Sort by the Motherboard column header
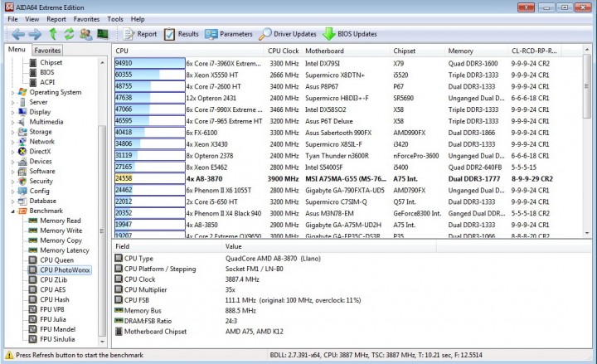 (345, 51)
